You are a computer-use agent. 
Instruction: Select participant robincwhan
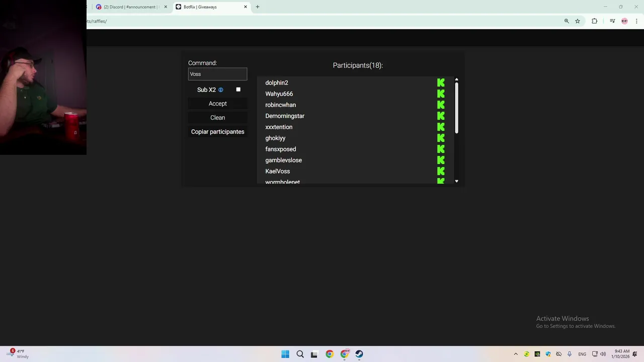(x=281, y=105)
